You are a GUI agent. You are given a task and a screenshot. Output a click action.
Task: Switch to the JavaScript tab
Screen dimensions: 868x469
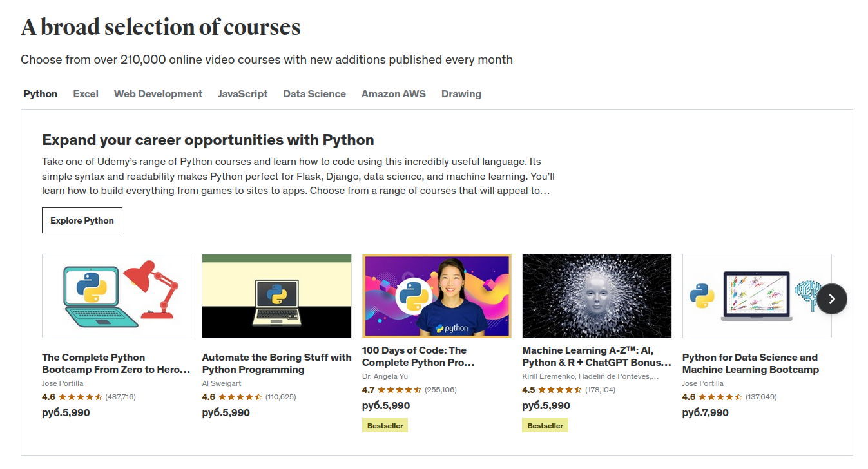(242, 94)
